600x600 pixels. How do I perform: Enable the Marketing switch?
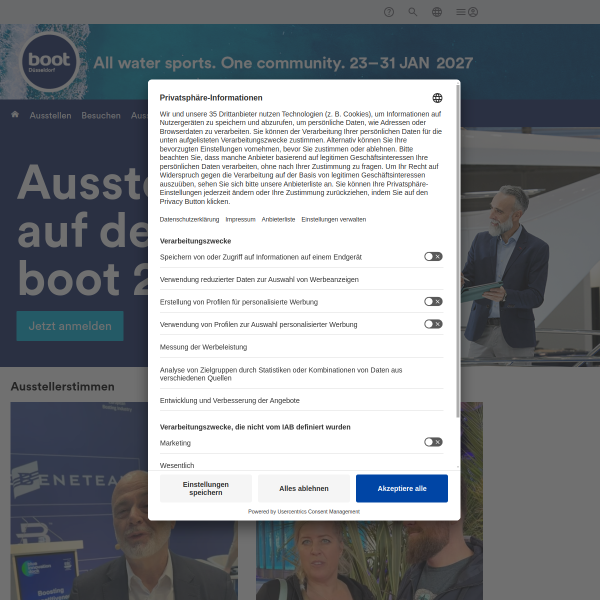click(x=433, y=442)
